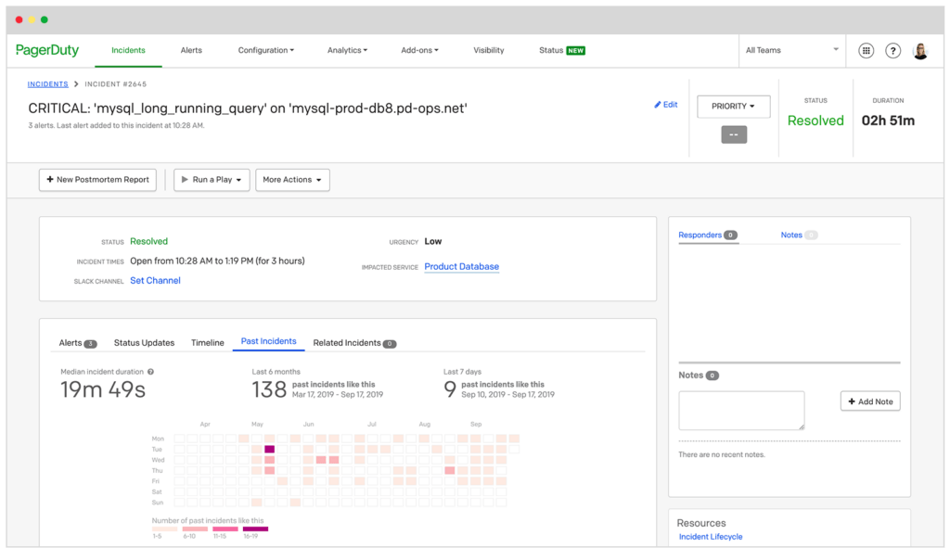This screenshot has height=560, width=950.
Task: Click the 138 past incidents count
Action: [269, 389]
